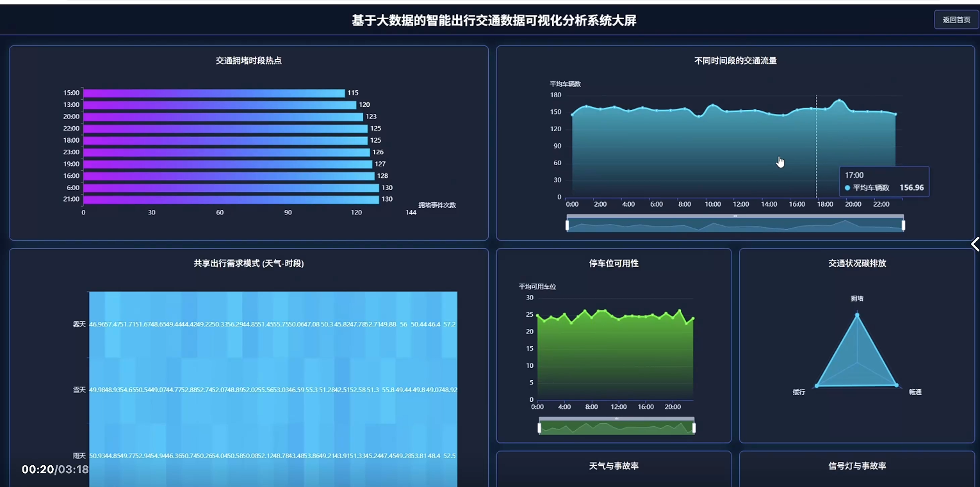980x487 pixels.
Task: Click the 交通状况碳排放 panel title
Action: pos(857,264)
